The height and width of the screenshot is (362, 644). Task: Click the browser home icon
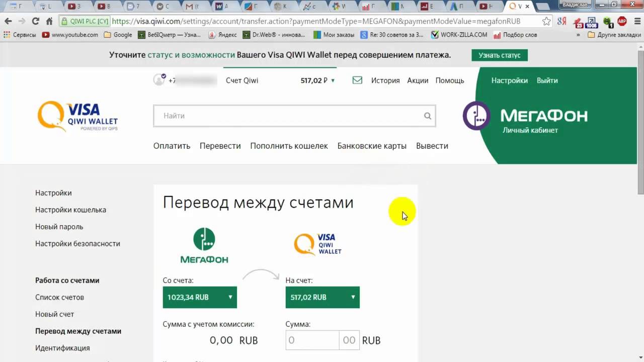[49, 22]
